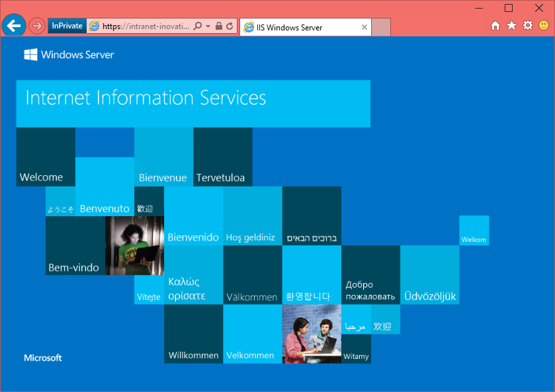Click the InPrivate indicator badge
Screen dimensions: 555x392
point(67,26)
